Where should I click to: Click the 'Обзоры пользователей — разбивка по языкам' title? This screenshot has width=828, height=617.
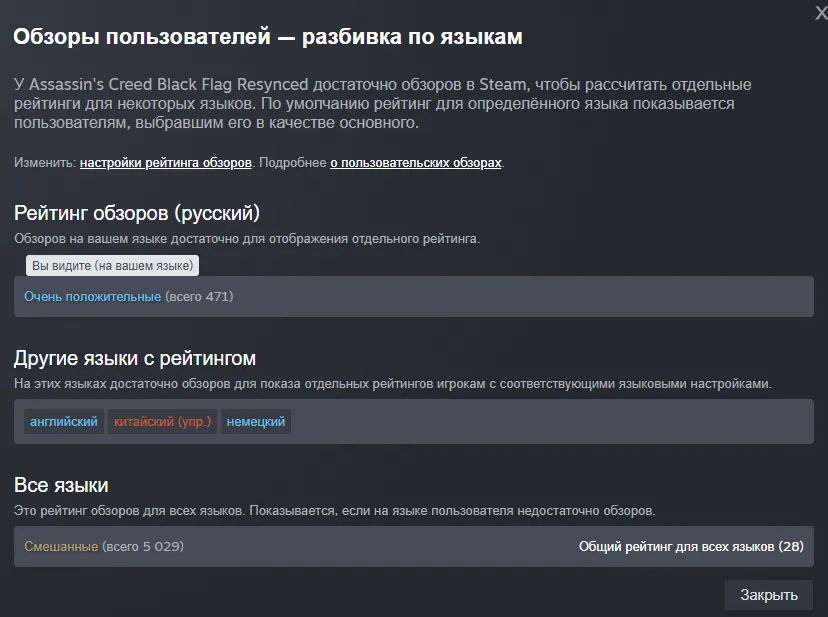[268, 37]
